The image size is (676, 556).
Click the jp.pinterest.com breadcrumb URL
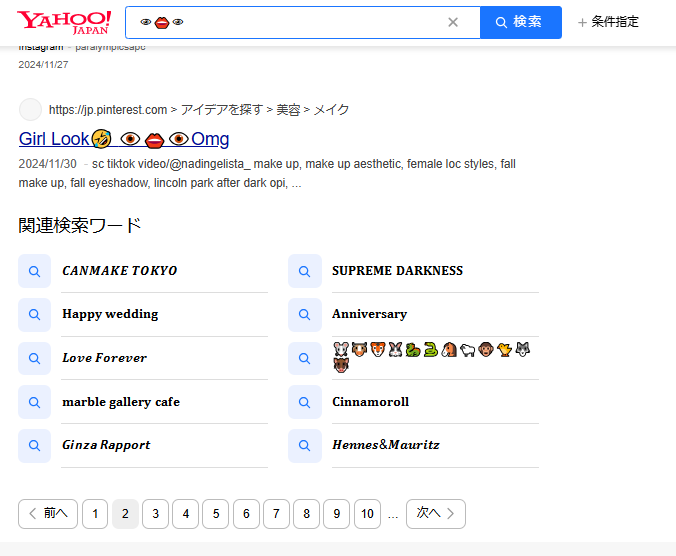108,110
